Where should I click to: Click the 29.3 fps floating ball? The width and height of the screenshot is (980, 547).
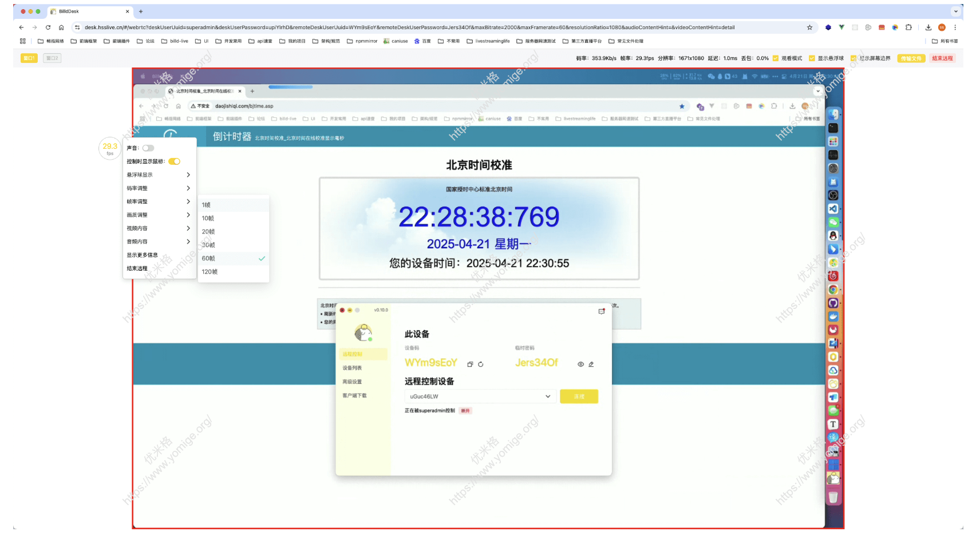click(109, 149)
